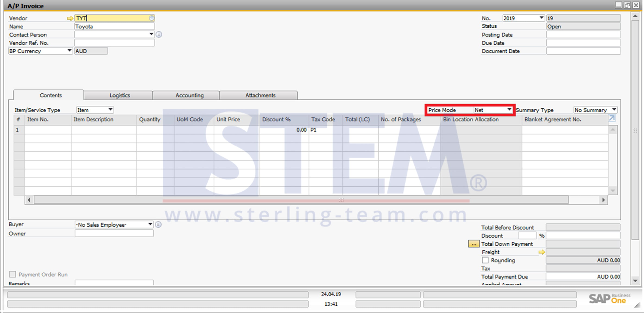This screenshot has height=313, width=644.
Task: Click the Vendor code field
Action: (115, 18)
